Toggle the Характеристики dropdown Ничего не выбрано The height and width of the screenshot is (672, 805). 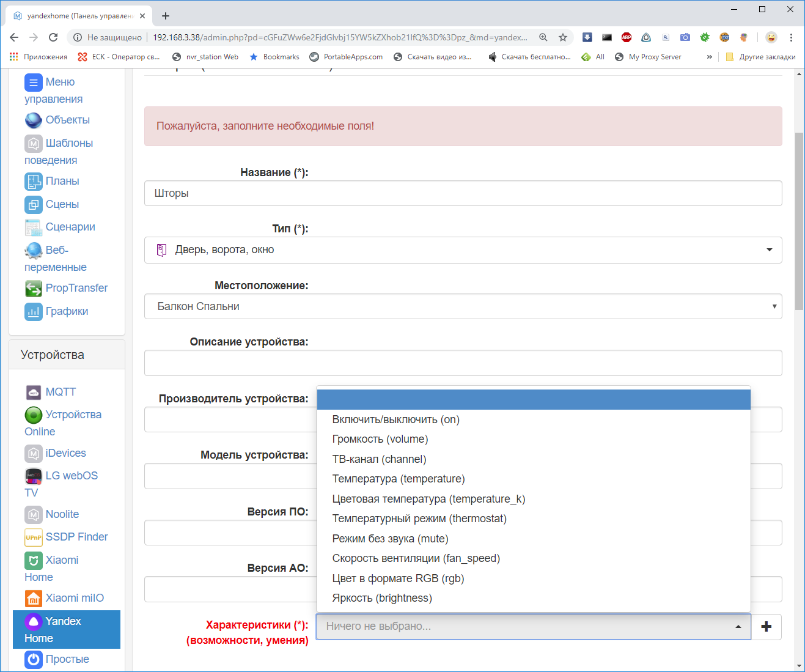pyautogui.click(x=534, y=627)
